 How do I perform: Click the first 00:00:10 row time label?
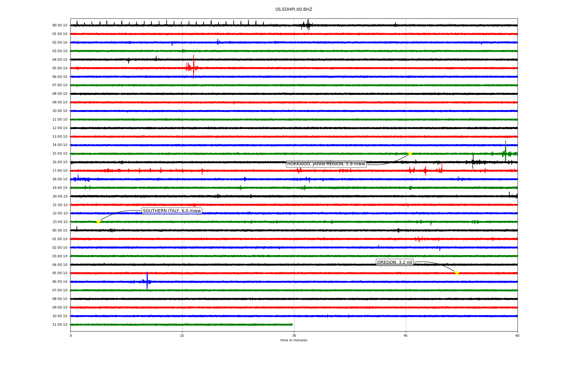[x=60, y=25]
